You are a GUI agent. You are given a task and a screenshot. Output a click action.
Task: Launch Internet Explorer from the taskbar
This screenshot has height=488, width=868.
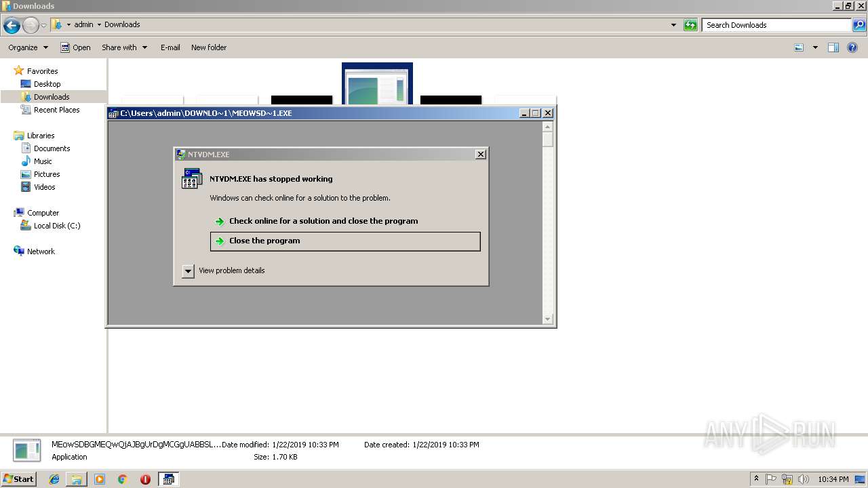pyautogui.click(x=54, y=479)
